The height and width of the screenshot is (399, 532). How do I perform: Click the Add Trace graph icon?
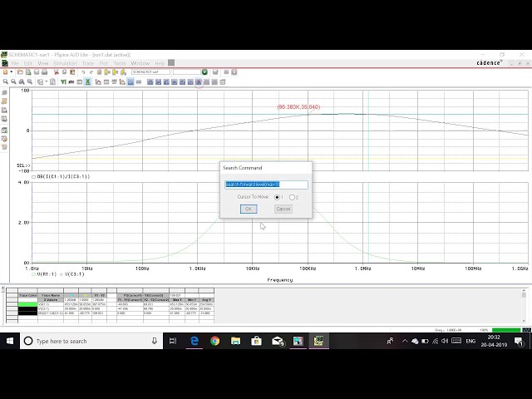click(x=98, y=81)
